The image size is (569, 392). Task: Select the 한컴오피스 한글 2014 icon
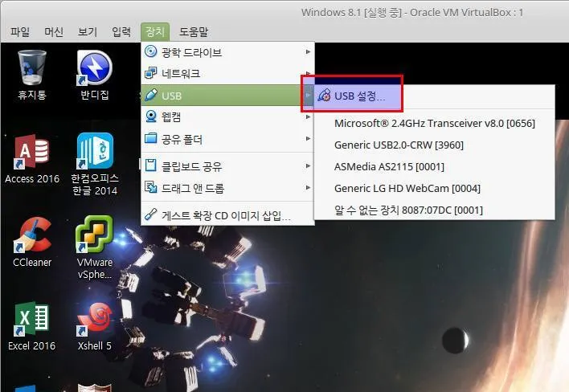95,164
